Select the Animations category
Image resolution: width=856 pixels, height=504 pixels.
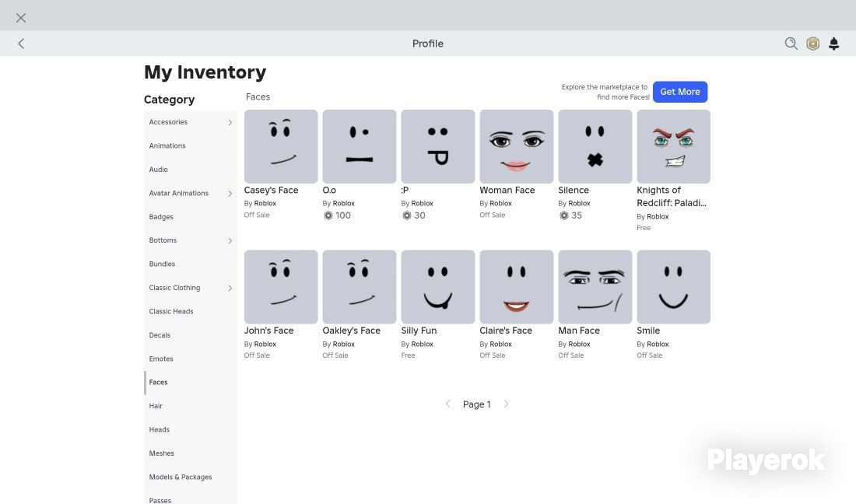coord(191,145)
